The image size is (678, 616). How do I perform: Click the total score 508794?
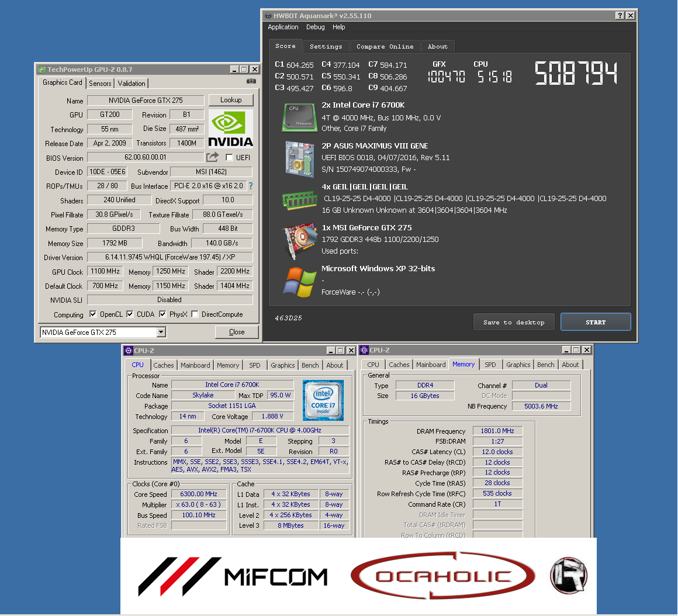576,74
